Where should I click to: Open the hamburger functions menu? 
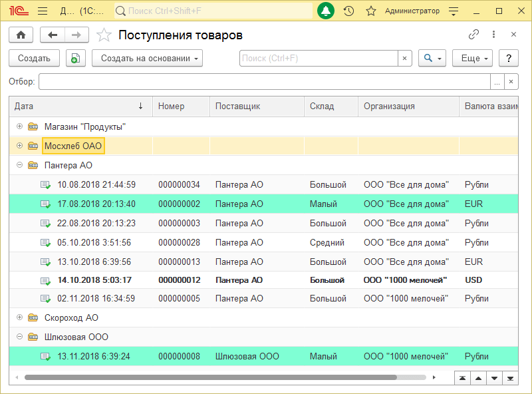(x=43, y=11)
